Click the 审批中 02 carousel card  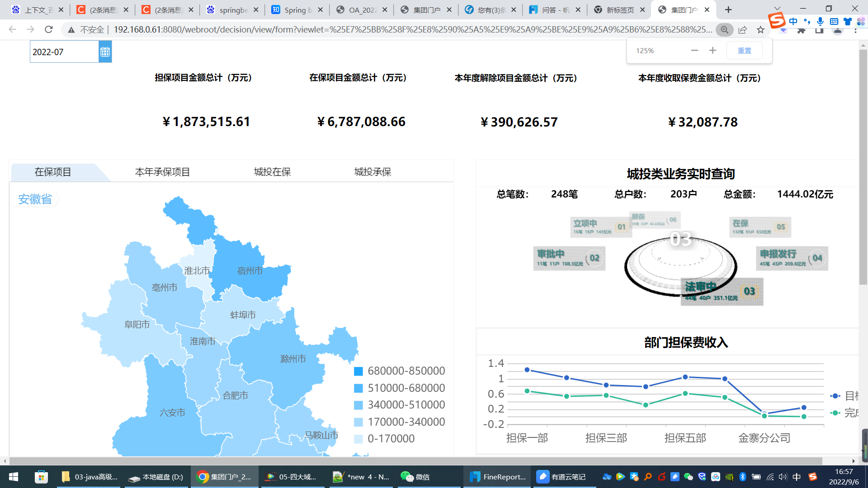point(569,258)
